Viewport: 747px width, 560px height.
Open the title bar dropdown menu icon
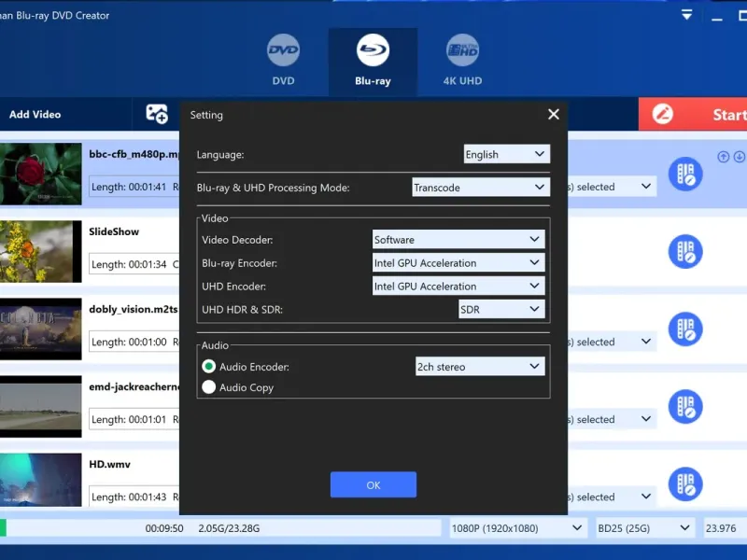click(x=686, y=15)
